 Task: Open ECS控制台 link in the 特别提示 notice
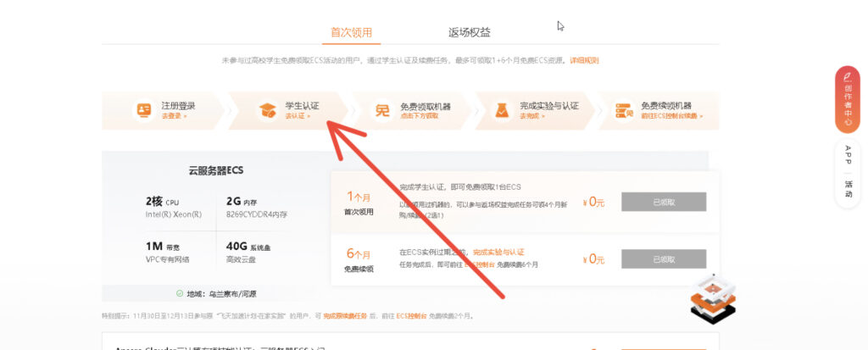[x=412, y=316]
